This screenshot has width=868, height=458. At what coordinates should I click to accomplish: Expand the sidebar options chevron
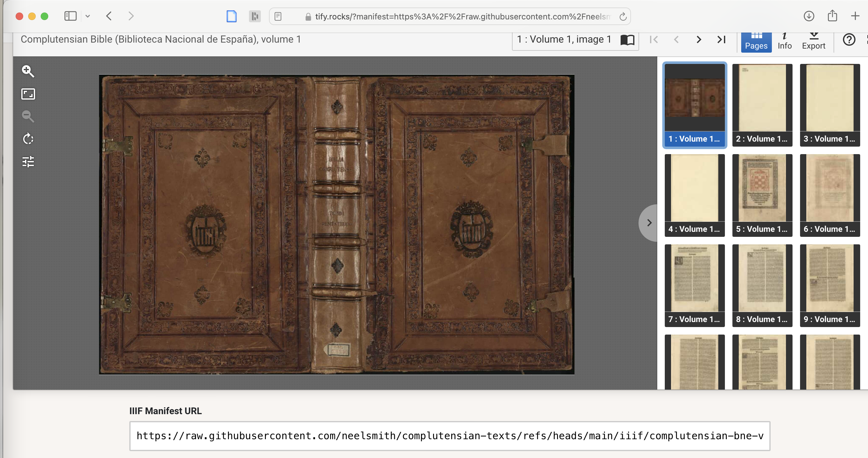(88, 16)
